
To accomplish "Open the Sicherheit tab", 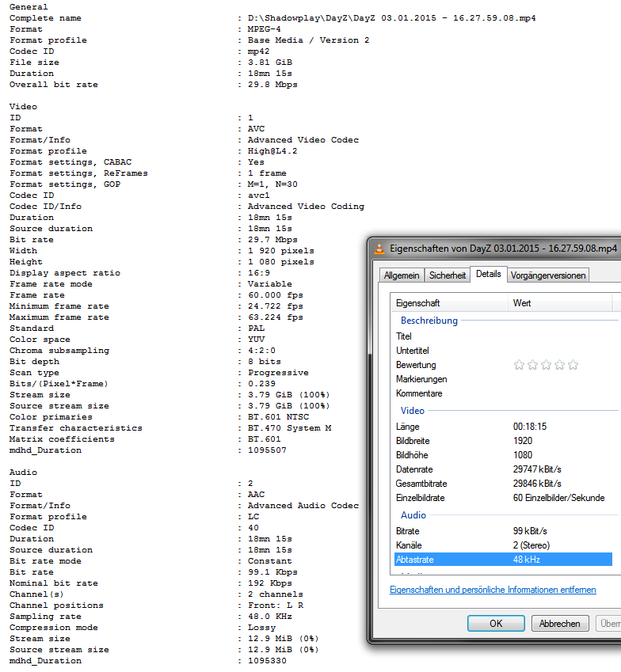I will click(x=448, y=275).
